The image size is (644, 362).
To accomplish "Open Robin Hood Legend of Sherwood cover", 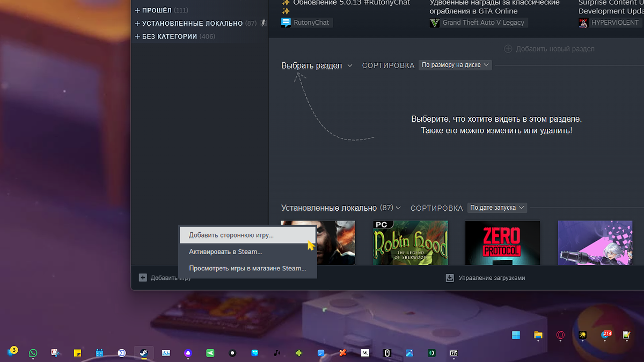I will point(411,242).
